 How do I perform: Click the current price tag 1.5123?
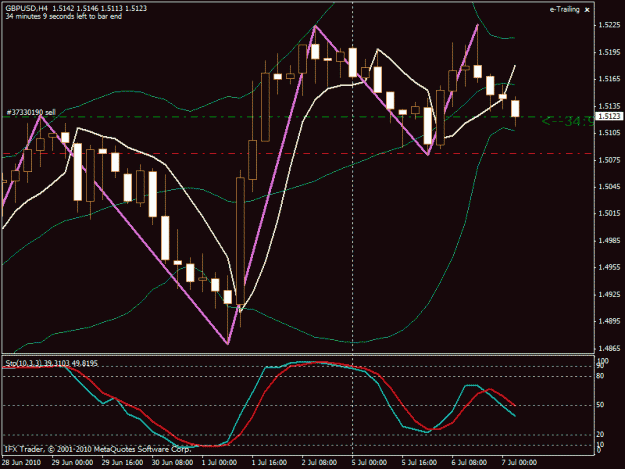coord(609,116)
